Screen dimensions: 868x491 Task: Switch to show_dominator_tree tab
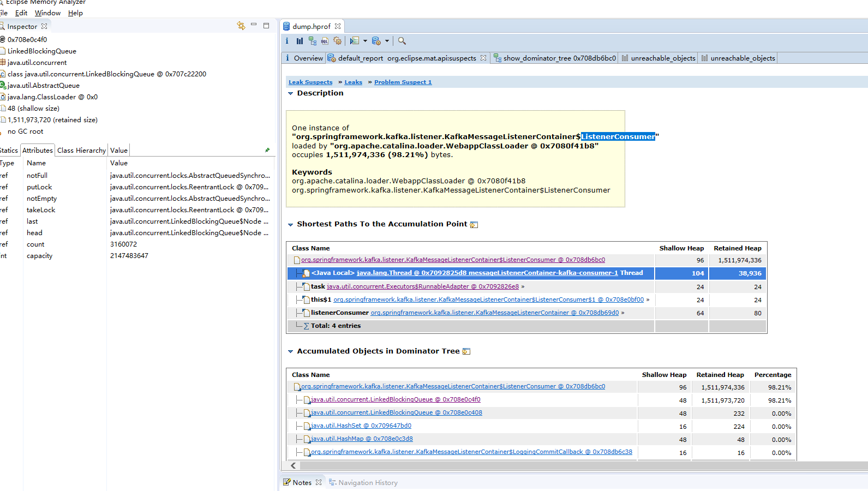point(554,58)
